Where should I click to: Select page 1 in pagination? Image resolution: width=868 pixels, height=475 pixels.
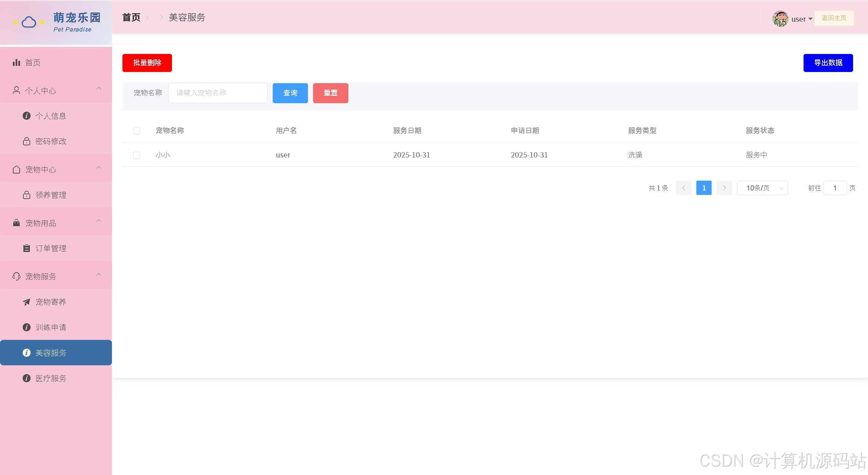(704, 188)
